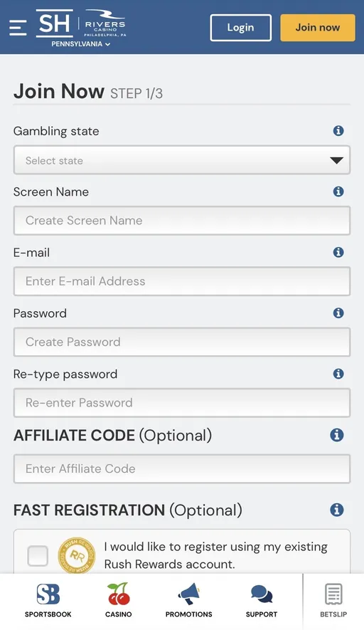Open the Betslip panel
This screenshot has width=364, height=630.
tap(333, 600)
